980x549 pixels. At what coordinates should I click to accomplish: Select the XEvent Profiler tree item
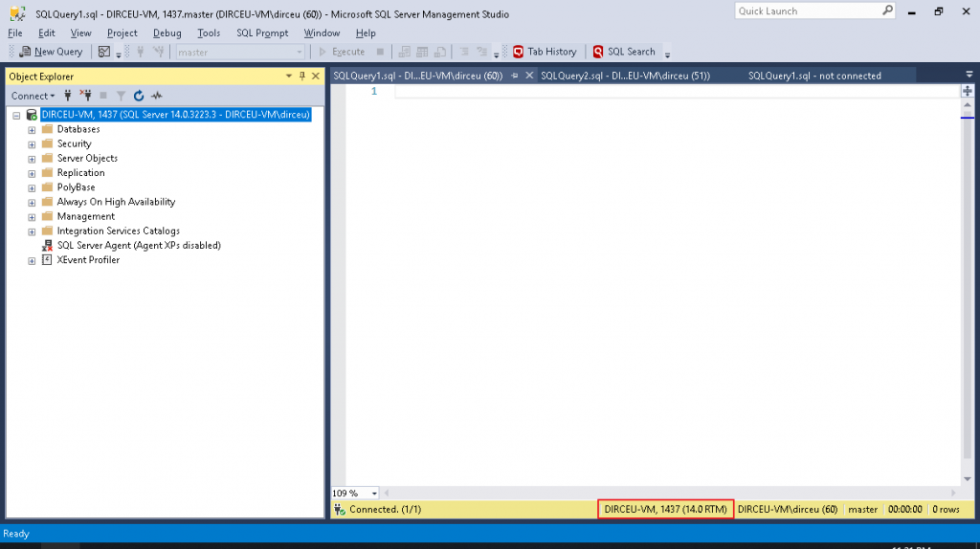tap(88, 260)
